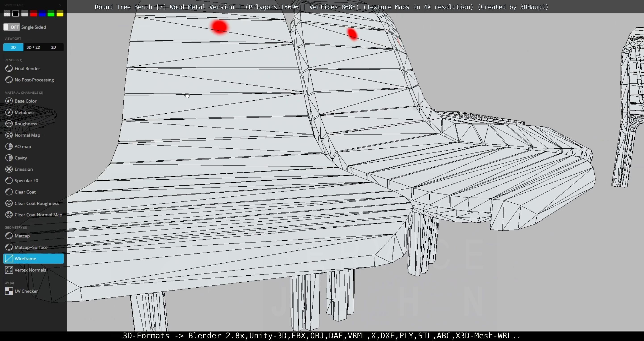Select the Final Render sphere icon
The image size is (644, 341).
pos(9,69)
